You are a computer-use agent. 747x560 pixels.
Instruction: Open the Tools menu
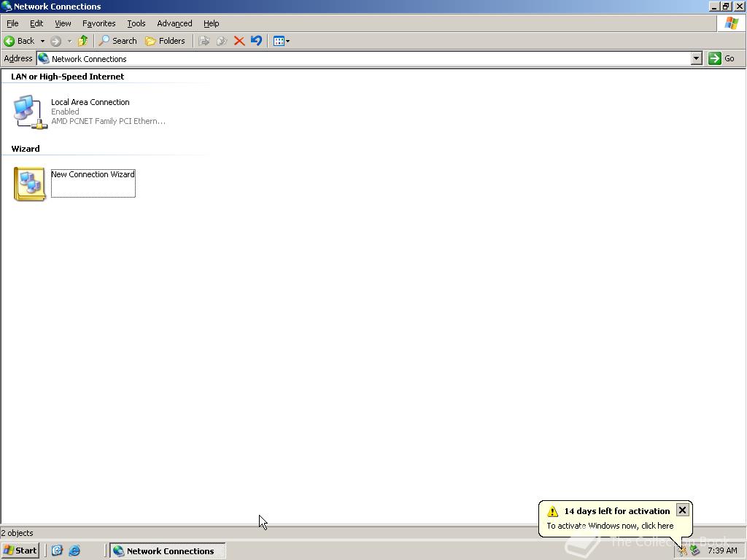coord(136,23)
